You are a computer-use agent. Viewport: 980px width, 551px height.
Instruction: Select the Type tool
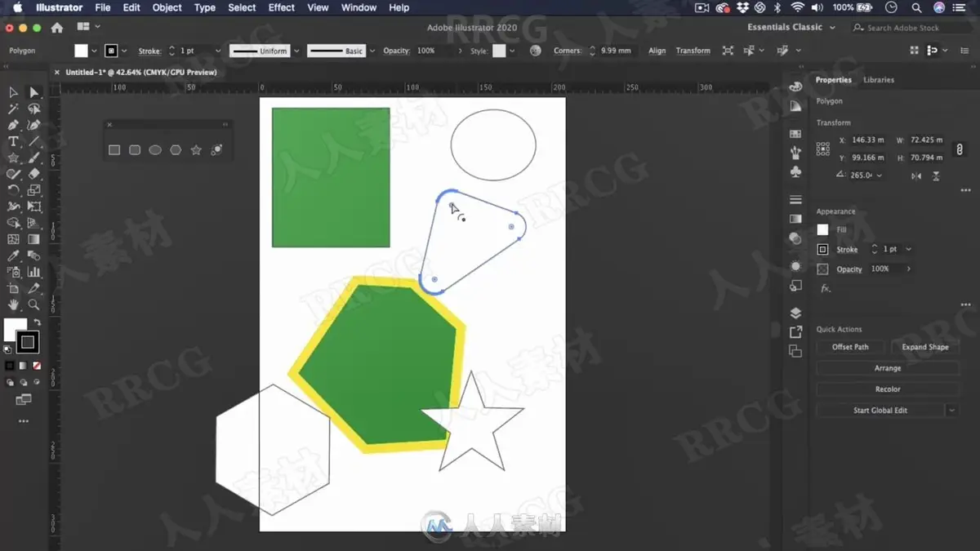tap(14, 141)
